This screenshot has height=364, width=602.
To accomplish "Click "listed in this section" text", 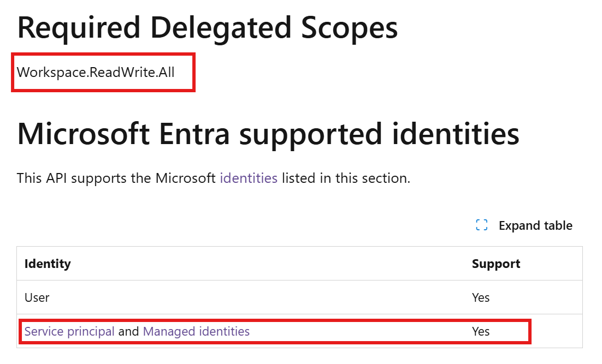I will pos(345,178).
